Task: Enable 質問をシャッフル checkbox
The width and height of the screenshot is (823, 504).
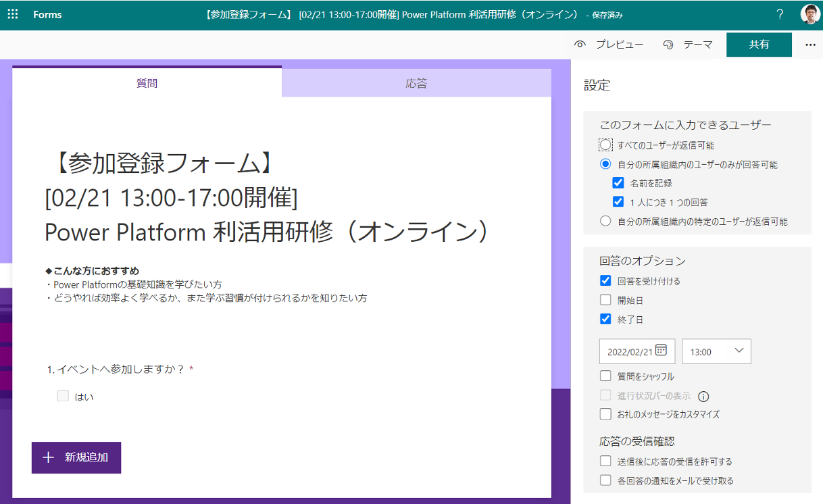Action: (605, 376)
